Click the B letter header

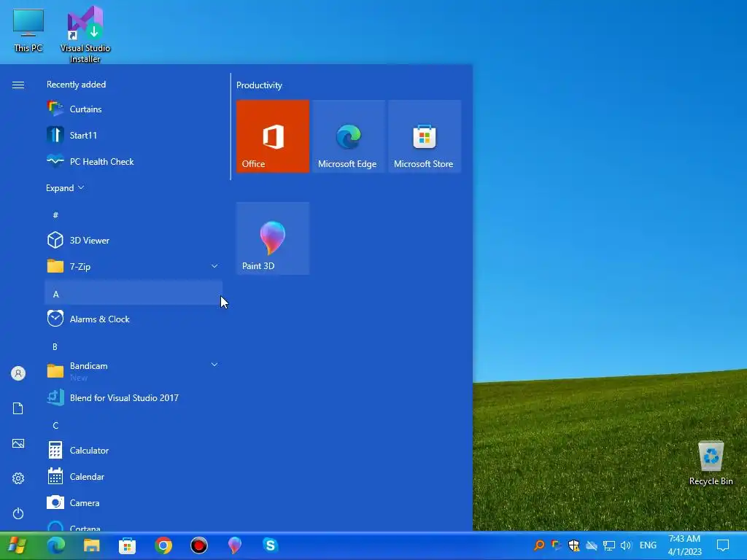coord(133,346)
